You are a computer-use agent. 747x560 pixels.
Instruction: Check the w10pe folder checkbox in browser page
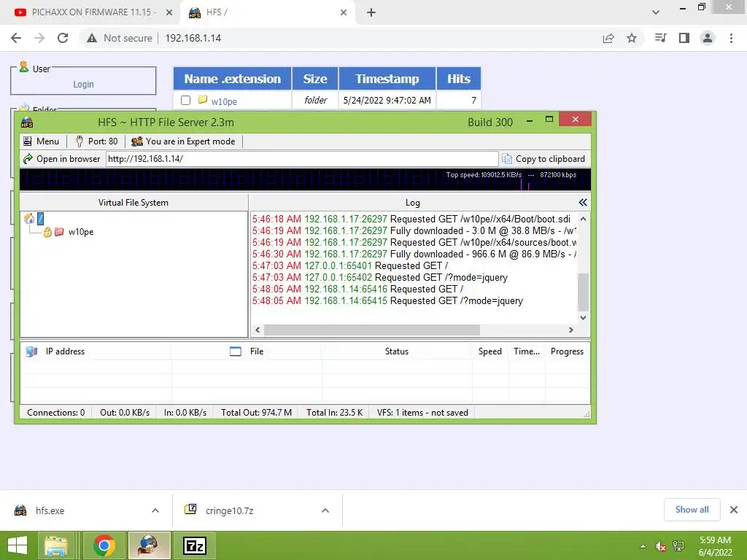pos(186,101)
